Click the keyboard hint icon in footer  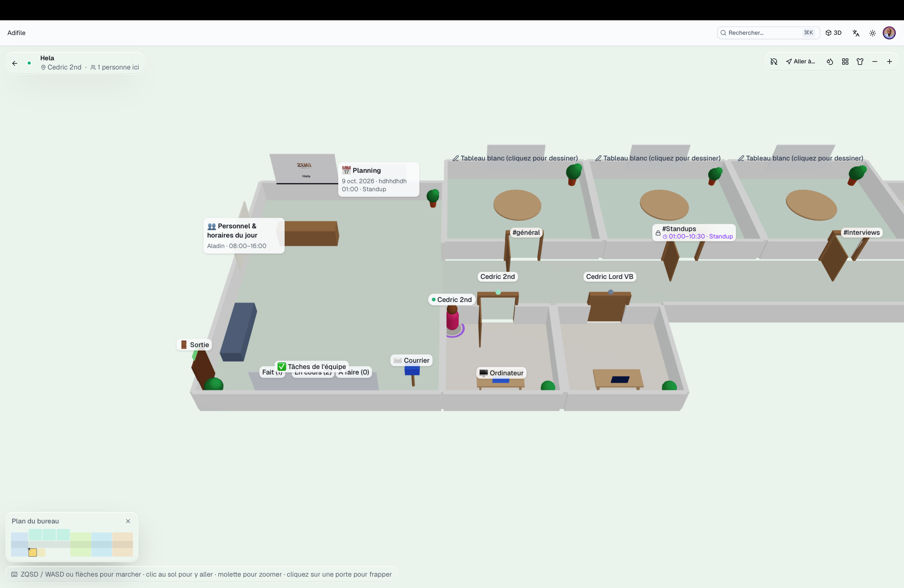pyautogui.click(x=14, y=574)
